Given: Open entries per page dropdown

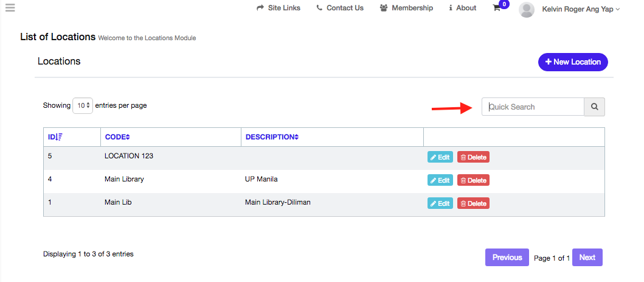Looking at the screenshot, I should click(x=82, y=105).
